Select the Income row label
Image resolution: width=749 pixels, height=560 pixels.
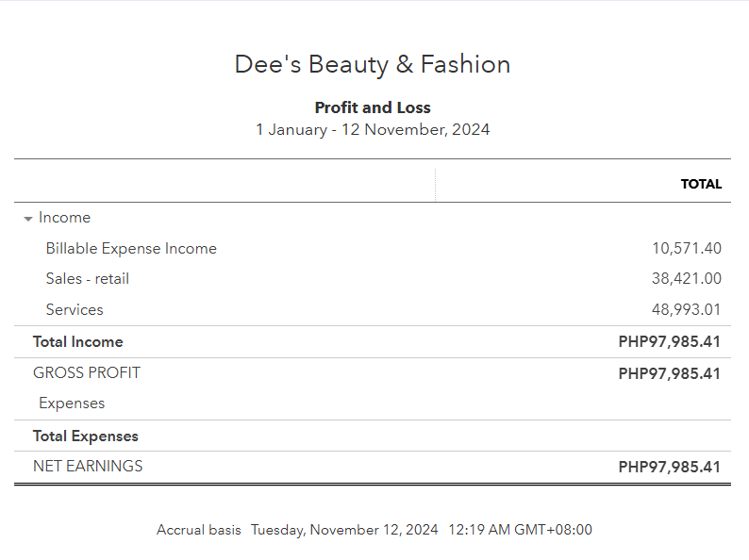[64, 218]
